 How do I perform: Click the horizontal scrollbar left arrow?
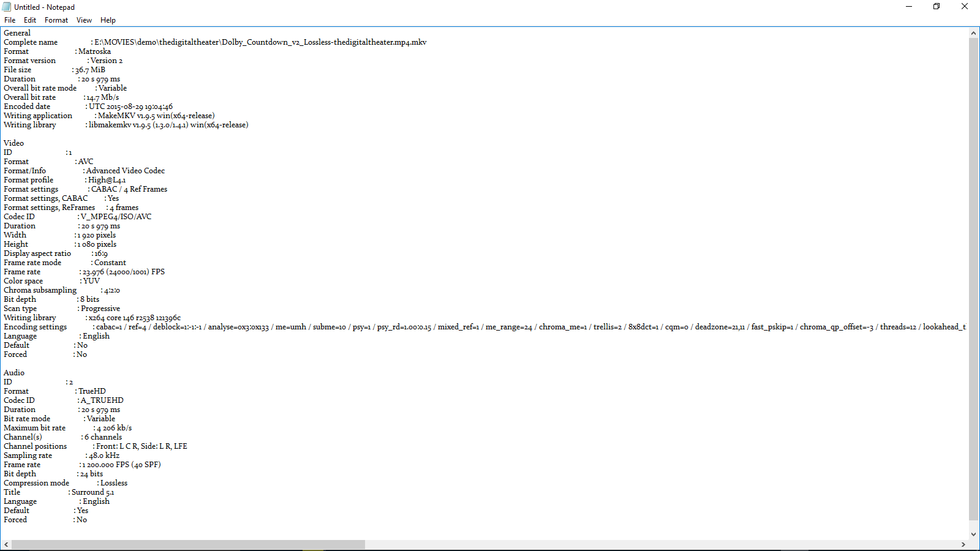(x=6, y=544)
